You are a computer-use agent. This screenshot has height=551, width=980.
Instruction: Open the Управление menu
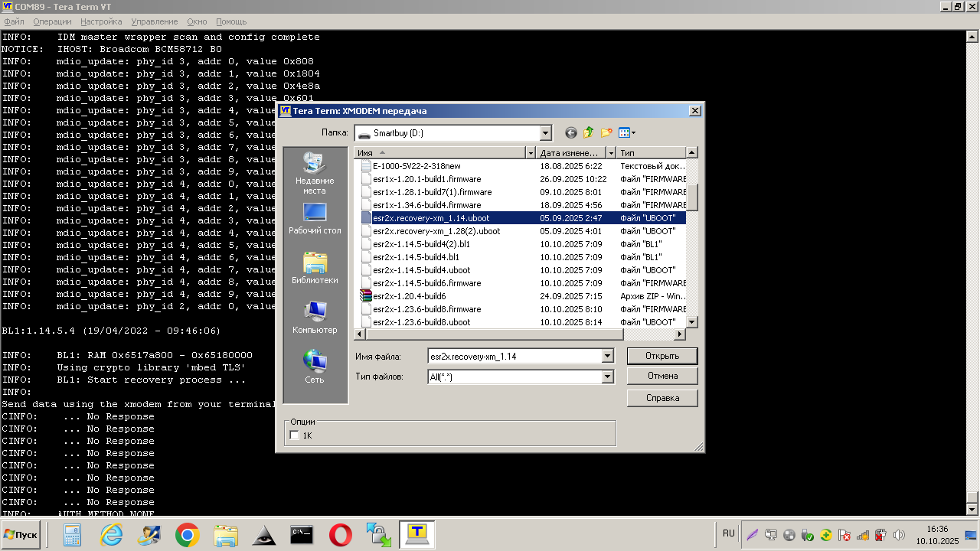click(154, 21)
